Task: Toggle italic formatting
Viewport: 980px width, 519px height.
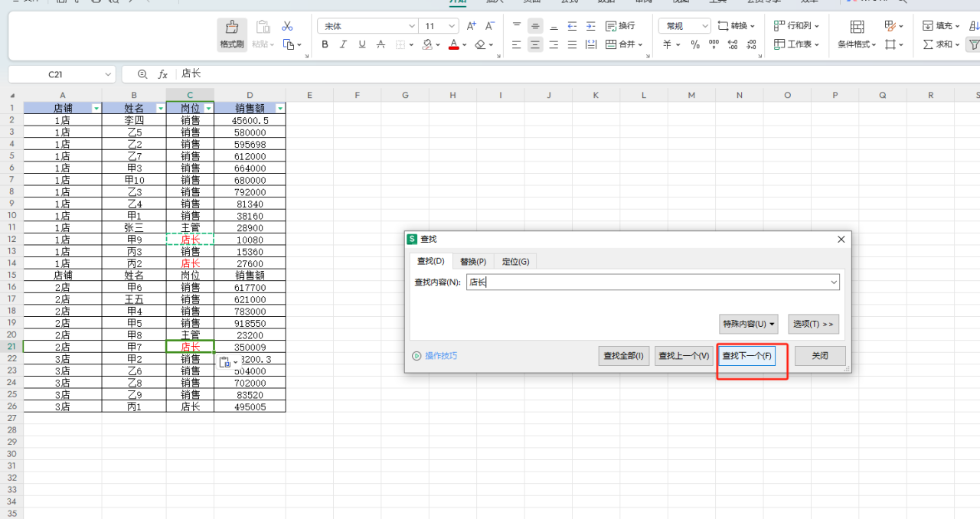Action: tap(343, 44)
